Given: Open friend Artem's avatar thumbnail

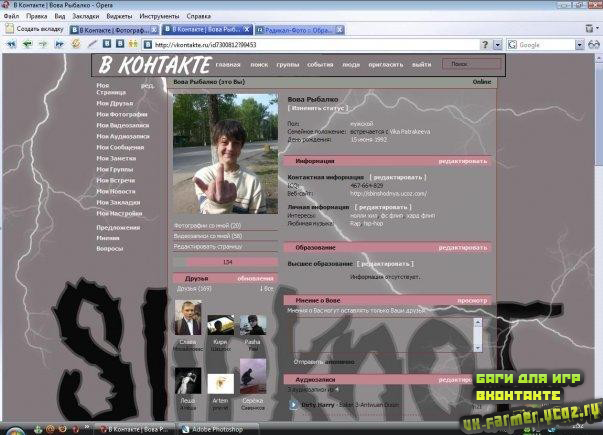Looking at the screenshot, I should point(220,383).
